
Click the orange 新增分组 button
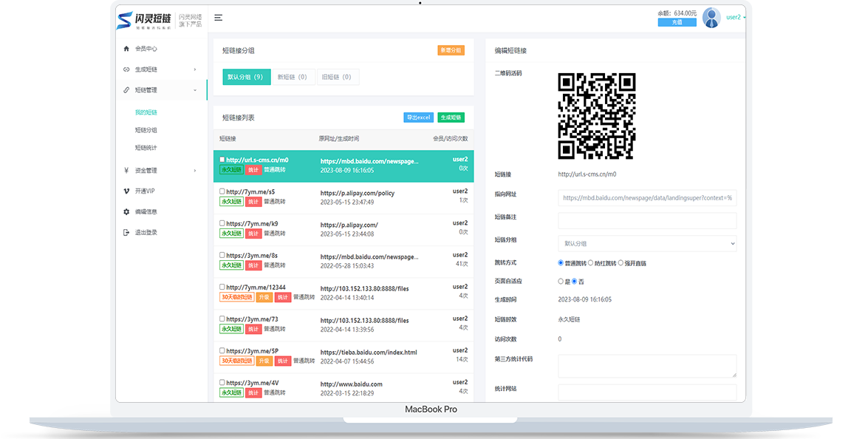pyautogui.click(x=451, y=50)
